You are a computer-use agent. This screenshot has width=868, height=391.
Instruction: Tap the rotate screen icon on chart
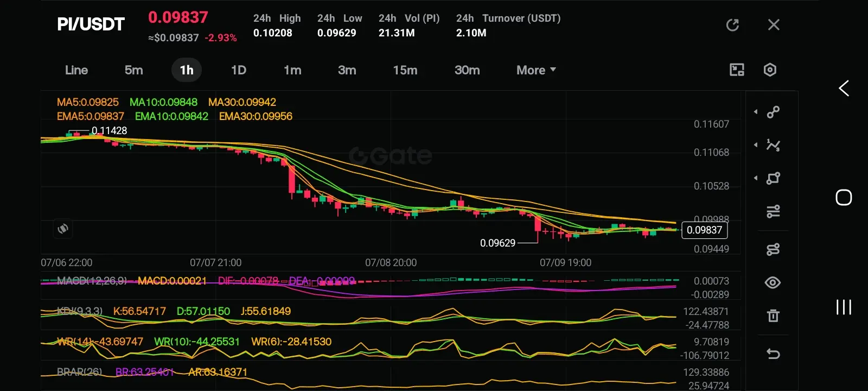[63, 229]
